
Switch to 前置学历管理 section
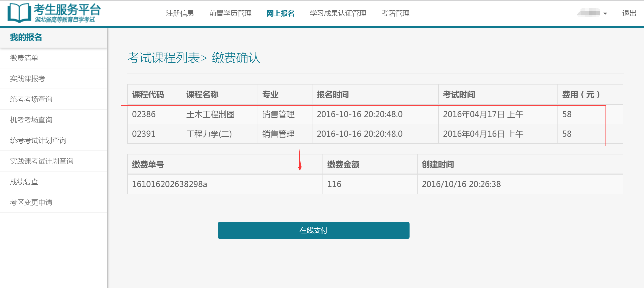coord(230,13)
